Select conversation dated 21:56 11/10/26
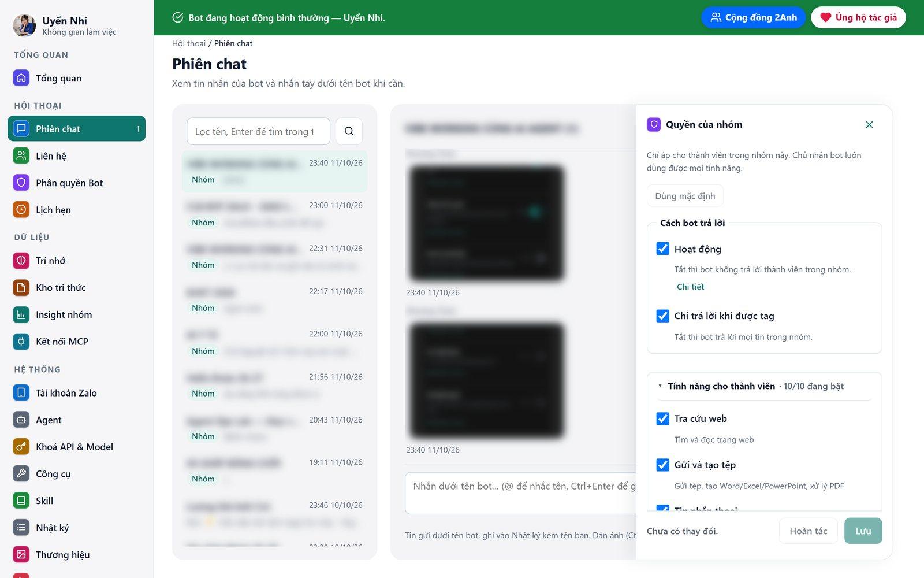This screenshot has width=924, height=578. point(275,385)
